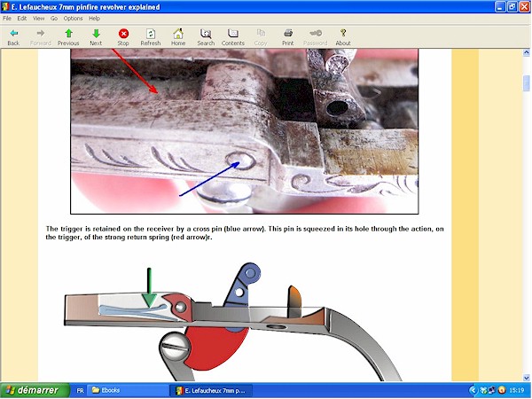Click the revolver trigger pin photograph

pyautogui.click(x=245, y=131)
